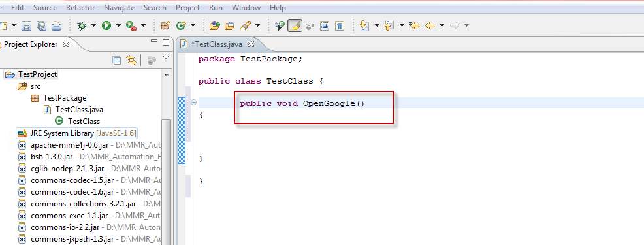Close the Project Explorer view tab
Screen dimensions: 644x245
pos(66,44)
